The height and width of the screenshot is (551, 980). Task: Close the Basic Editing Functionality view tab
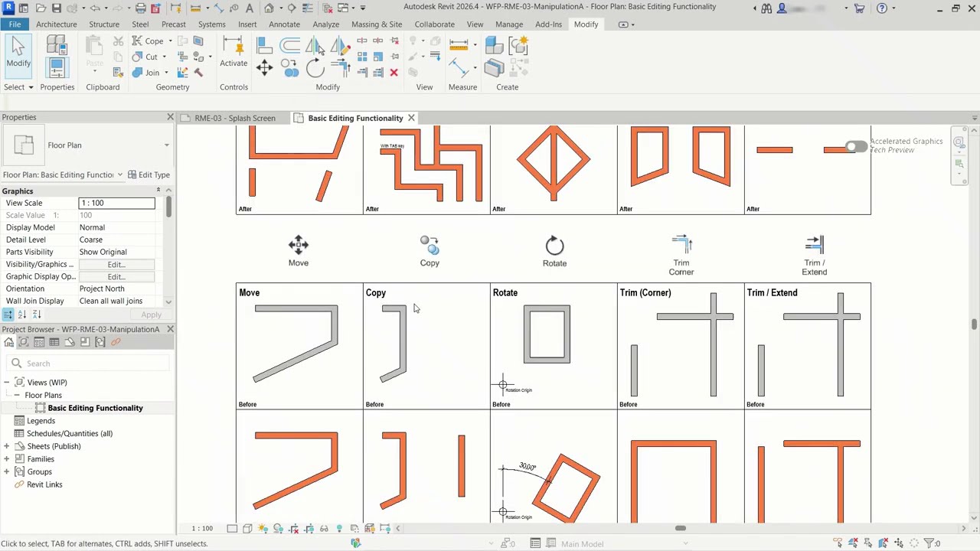tap(411, 118)
